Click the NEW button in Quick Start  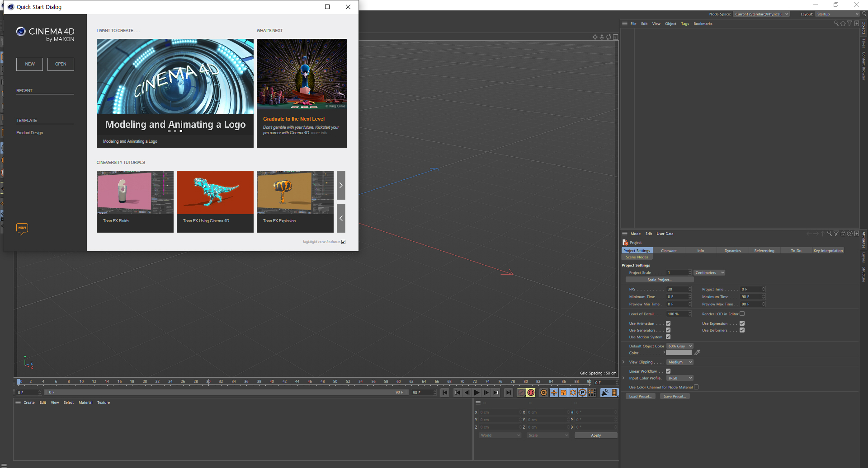tap(30, 64)
